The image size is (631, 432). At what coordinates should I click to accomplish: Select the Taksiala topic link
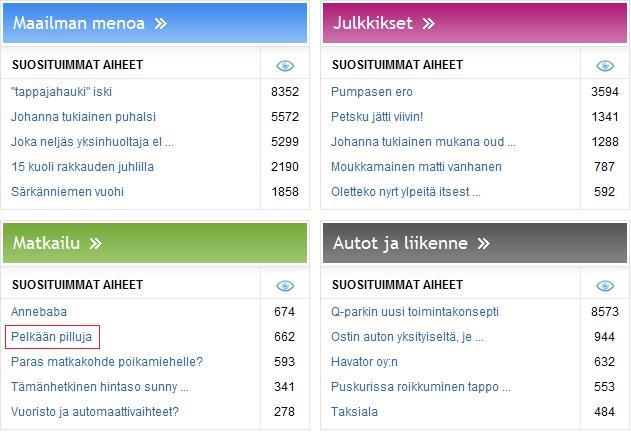click(355, 411)
